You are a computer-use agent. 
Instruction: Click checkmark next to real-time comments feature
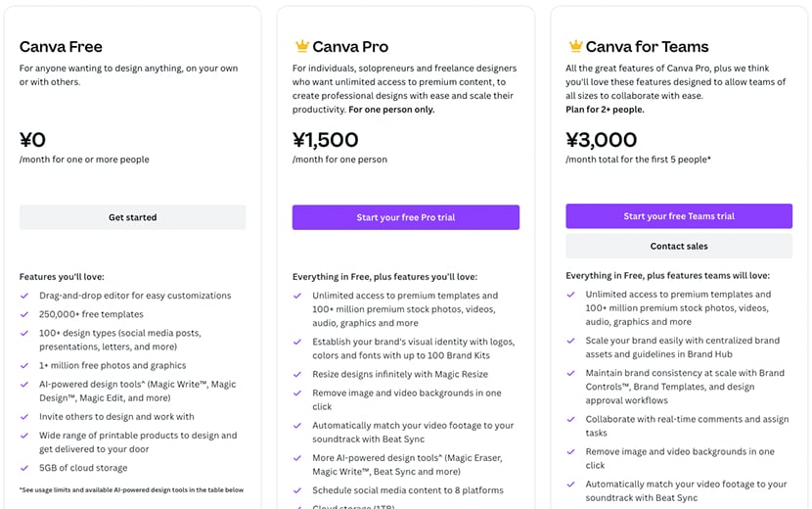(x=572, y=420)
